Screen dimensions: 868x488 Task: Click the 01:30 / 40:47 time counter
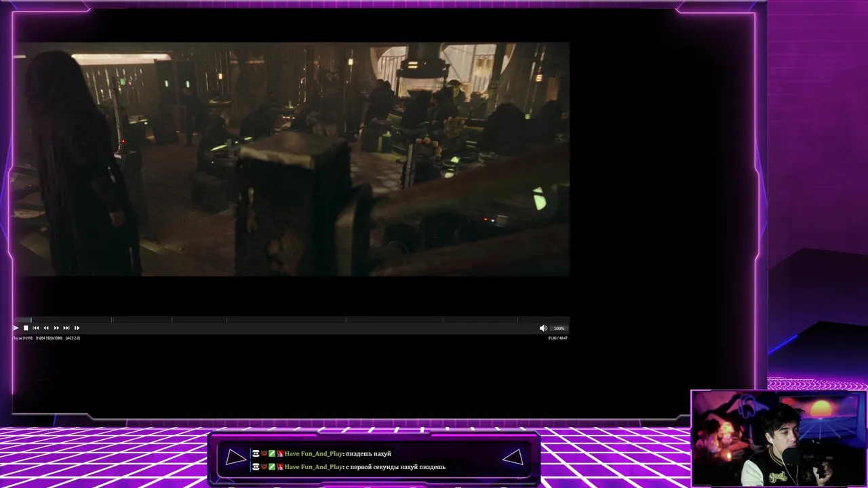point(558,338)
